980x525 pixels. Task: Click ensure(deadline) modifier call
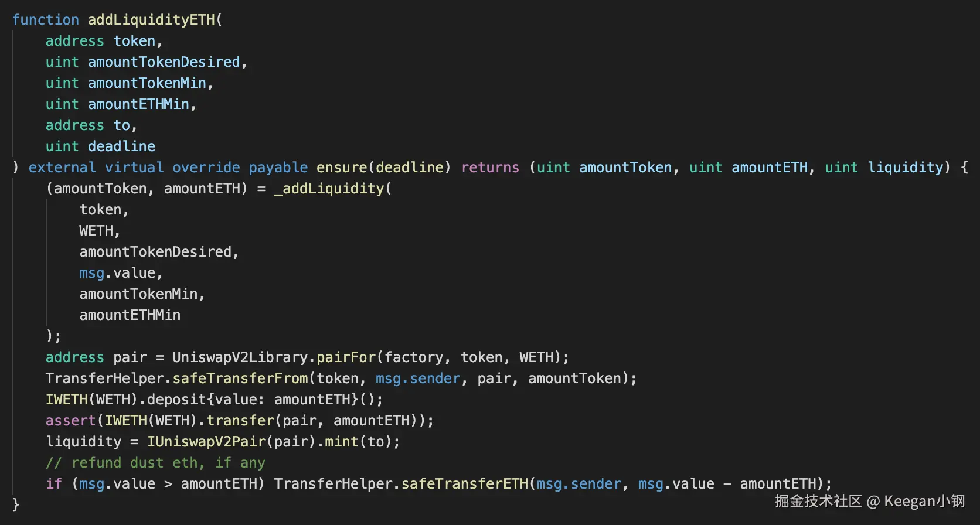pyautogui.click(x=383, y=168)
